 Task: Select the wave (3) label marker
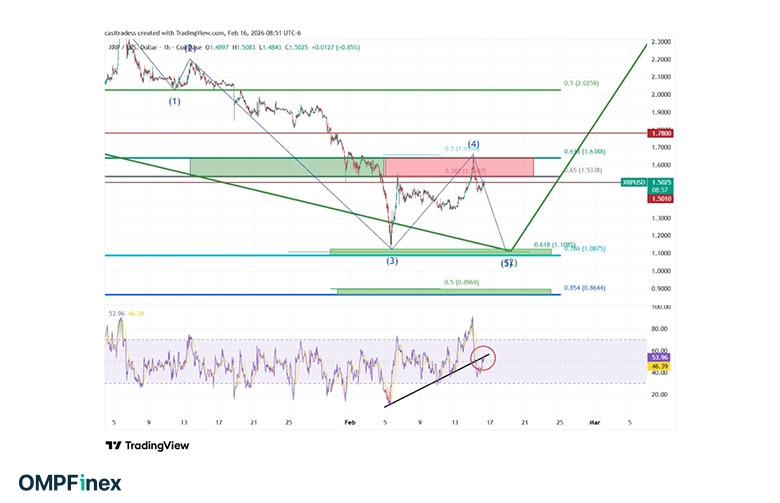391,261
